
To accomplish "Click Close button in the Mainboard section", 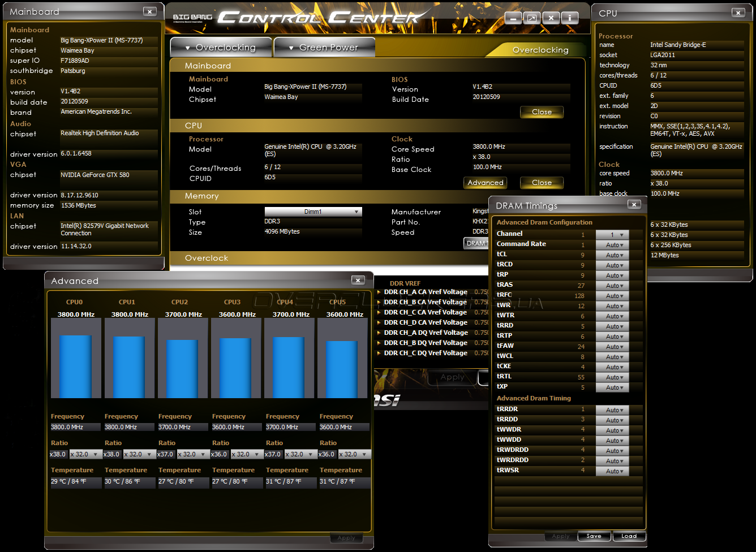I will [x=542, y=112].
